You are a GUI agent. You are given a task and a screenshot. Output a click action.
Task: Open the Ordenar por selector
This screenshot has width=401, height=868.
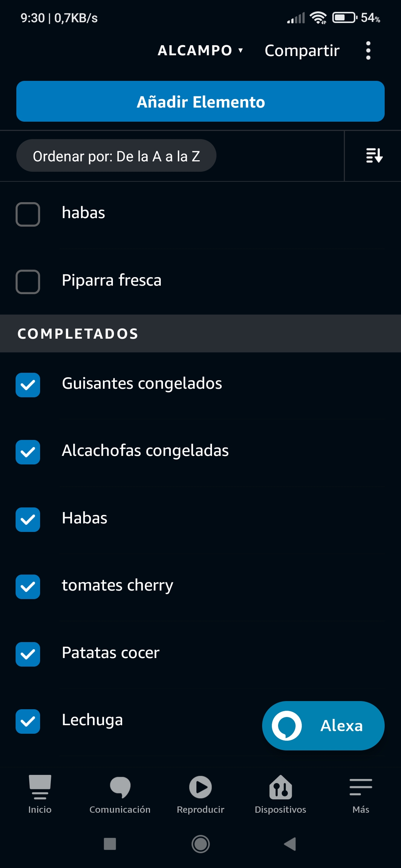[x=116, y=156]
